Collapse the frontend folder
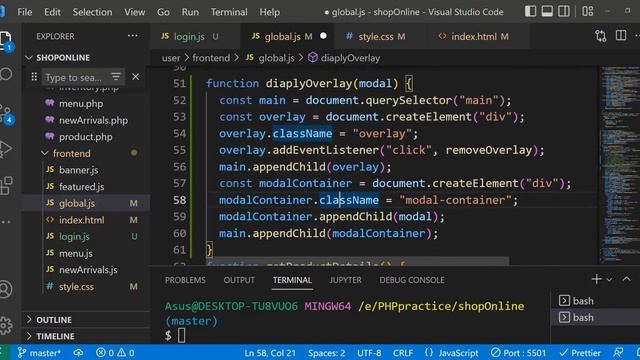Screen dimensions: 640x360 71,153
